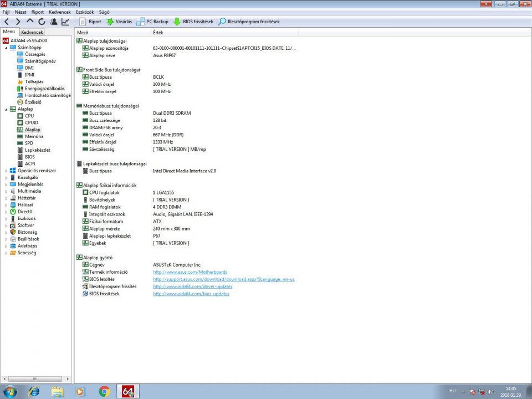The height and width of the screenshot is (399, 532).
Task: Open the Súgó menu
Action: click(104, 12)
